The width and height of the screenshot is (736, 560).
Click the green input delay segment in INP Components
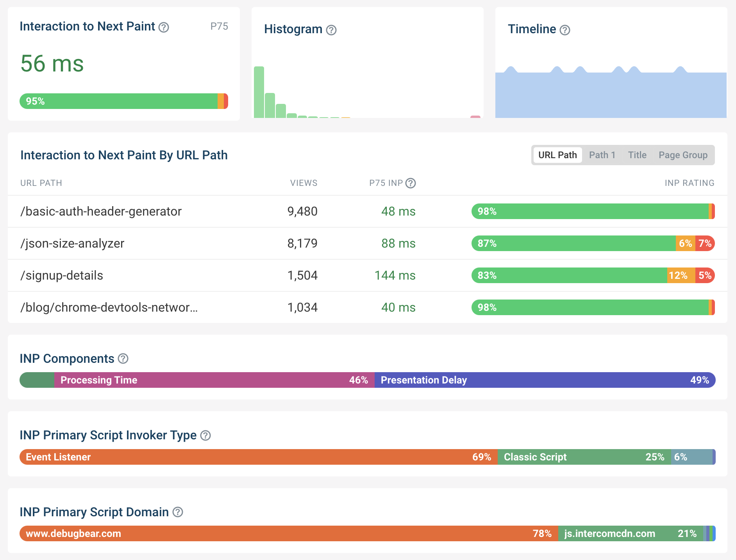tap(37, 380)
